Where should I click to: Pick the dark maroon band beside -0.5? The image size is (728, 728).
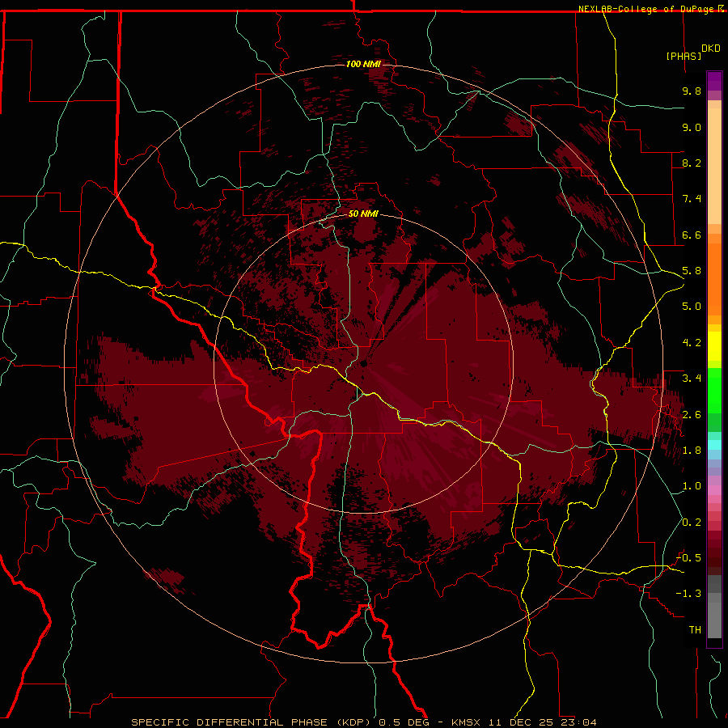(x=714, y=552)
